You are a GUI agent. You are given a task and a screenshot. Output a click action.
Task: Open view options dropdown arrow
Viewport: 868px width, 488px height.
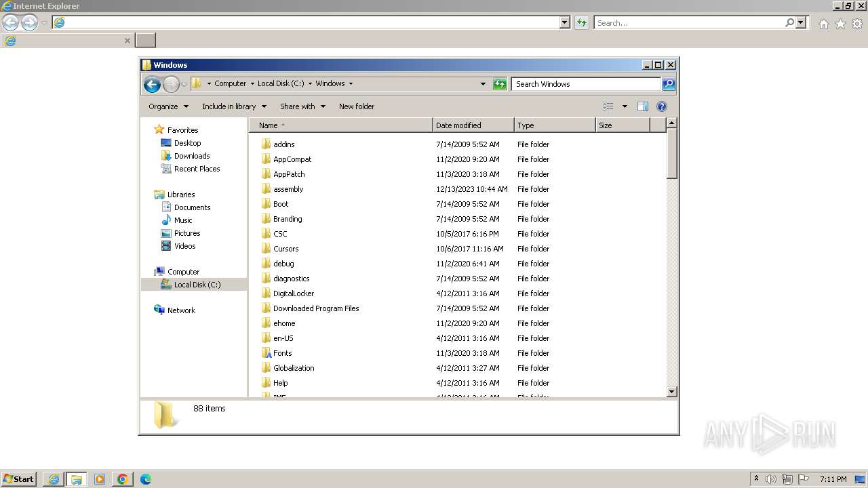(625, 106)
